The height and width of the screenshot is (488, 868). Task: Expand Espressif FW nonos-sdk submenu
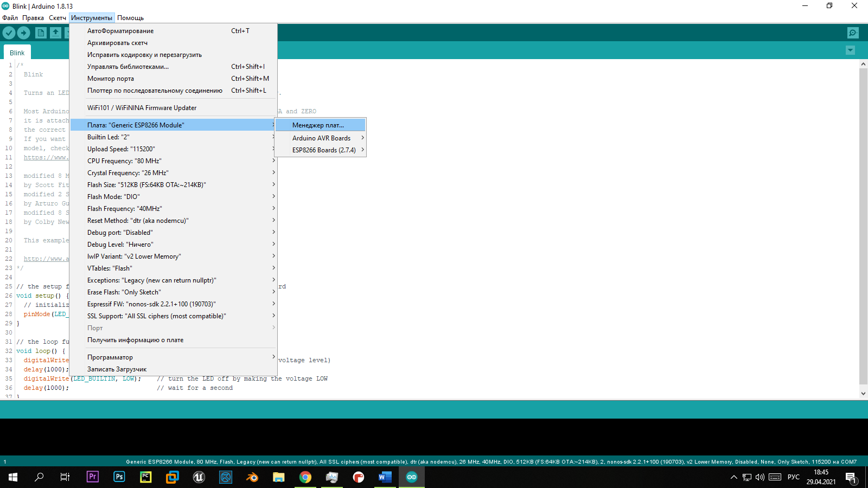pyautogui.click(x=173, y=304)
